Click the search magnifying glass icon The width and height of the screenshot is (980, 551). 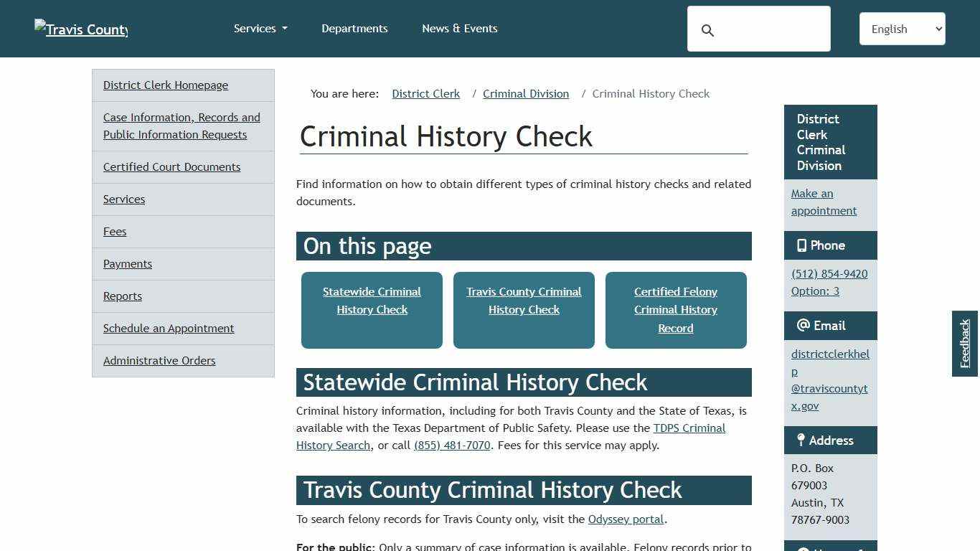(x=707, y=30)
